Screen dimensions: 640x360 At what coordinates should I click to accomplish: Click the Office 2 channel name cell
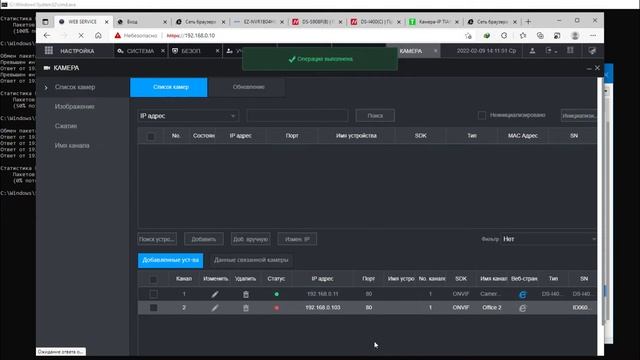[491, 308]
